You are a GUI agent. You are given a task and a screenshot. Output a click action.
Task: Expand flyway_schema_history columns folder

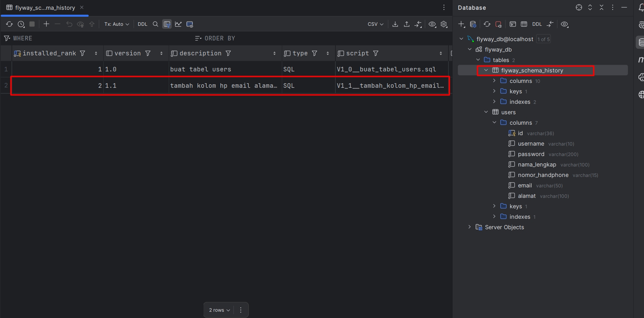point(494,81)
